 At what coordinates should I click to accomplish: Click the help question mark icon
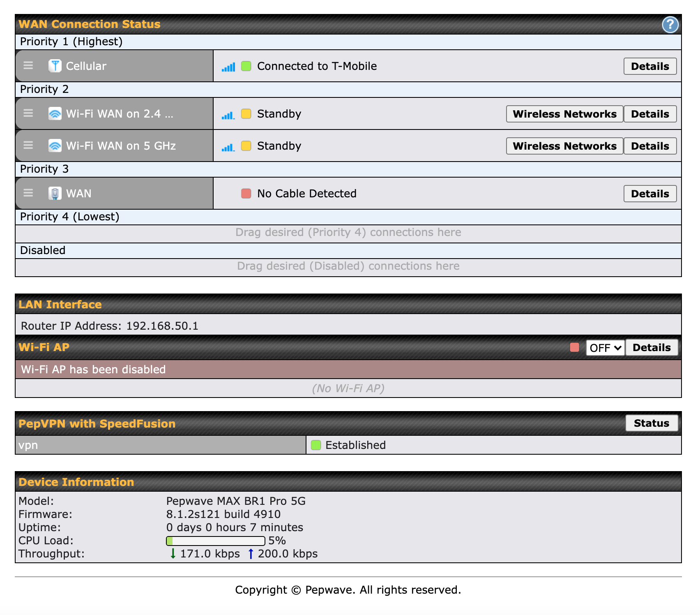coord(670,25)
